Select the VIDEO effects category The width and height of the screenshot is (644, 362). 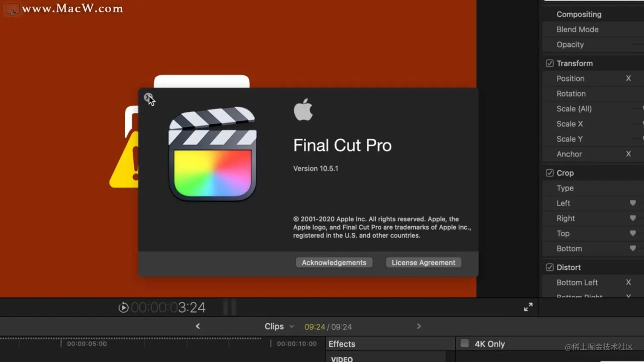coord(342,359)
